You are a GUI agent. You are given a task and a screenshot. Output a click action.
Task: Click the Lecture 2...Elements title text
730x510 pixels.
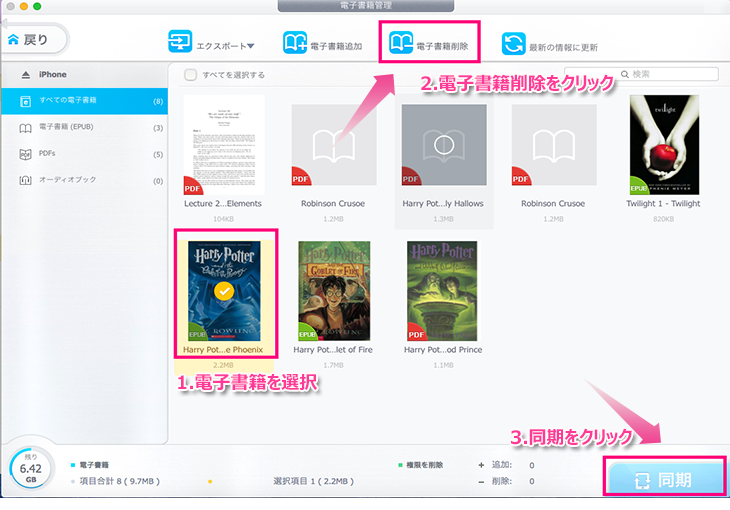pyautogui.click(x=223, y=204)
